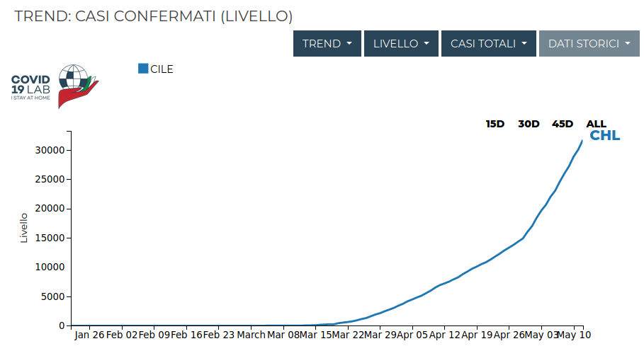Click the chart title Trend: Casi Confermati
Viewport: 644px width, 346px height.
154,16
